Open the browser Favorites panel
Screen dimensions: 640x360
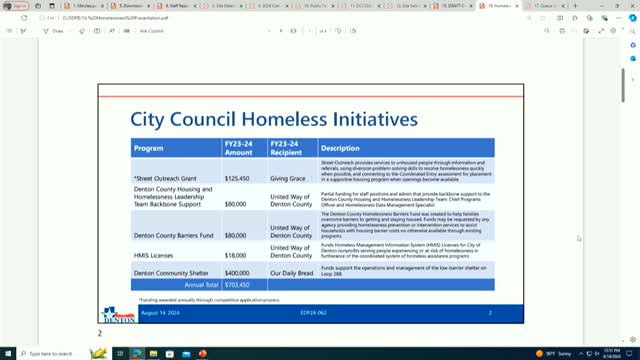click(575, 18)
